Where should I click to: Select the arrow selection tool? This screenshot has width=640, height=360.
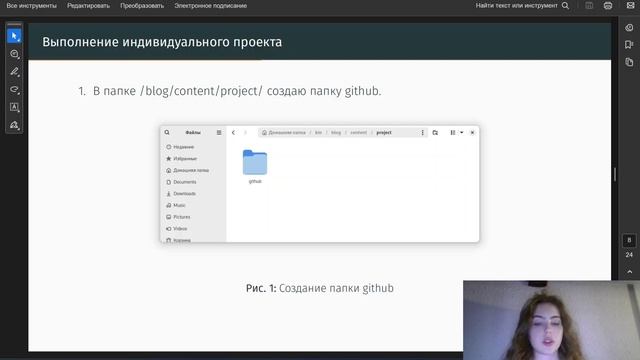pyautogui.click(x=14, y=36)
